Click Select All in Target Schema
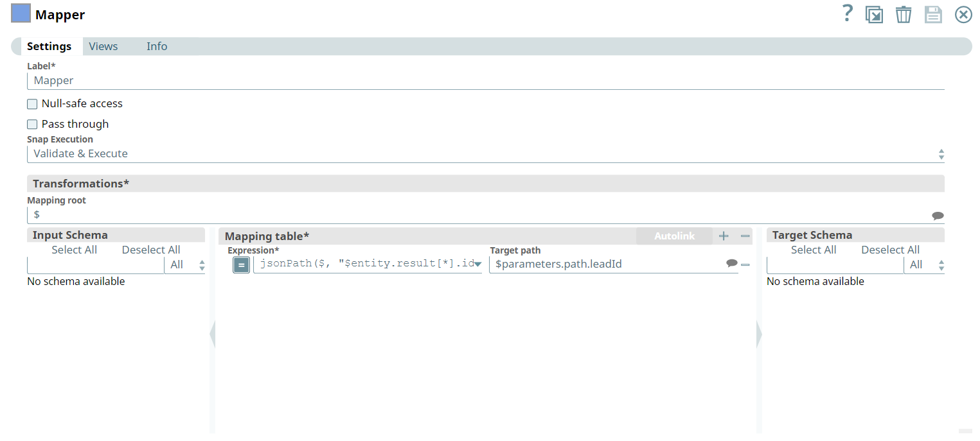This screenshot has height=441, width=980. (814, 250)
